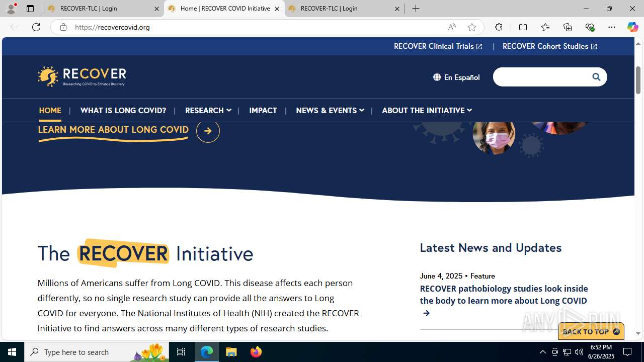Open the Collections panel
The image size is (644, 362).
pos(568,27)
